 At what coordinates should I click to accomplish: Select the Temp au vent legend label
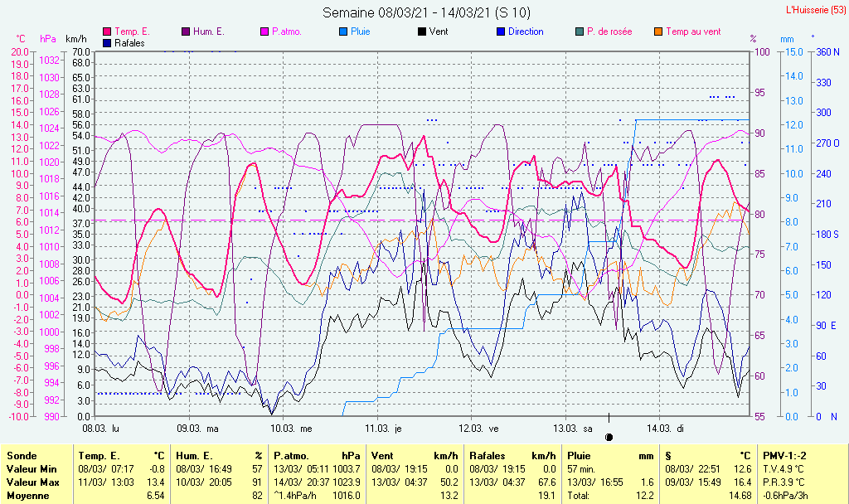point(694,32)
